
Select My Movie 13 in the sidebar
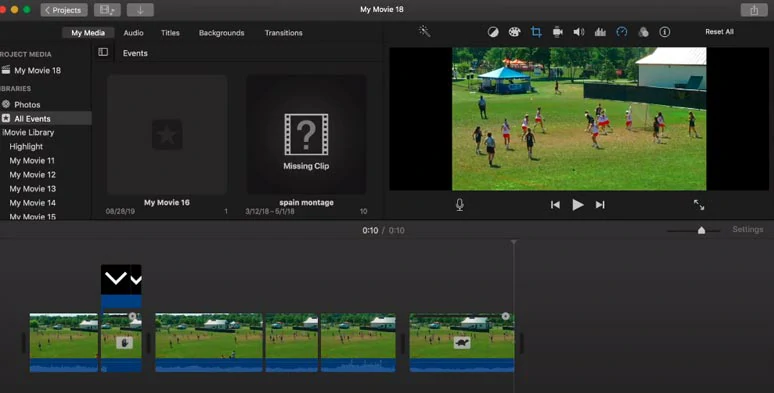pos(33,189)
